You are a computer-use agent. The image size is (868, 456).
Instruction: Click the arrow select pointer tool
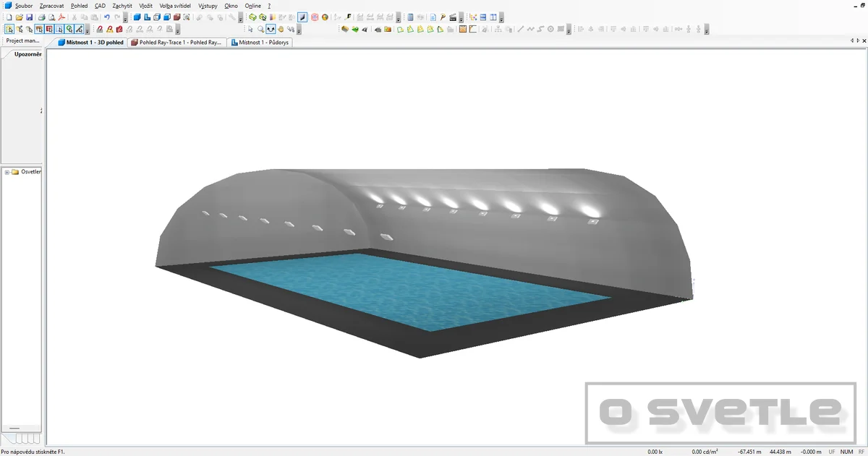tap(250, 29)
